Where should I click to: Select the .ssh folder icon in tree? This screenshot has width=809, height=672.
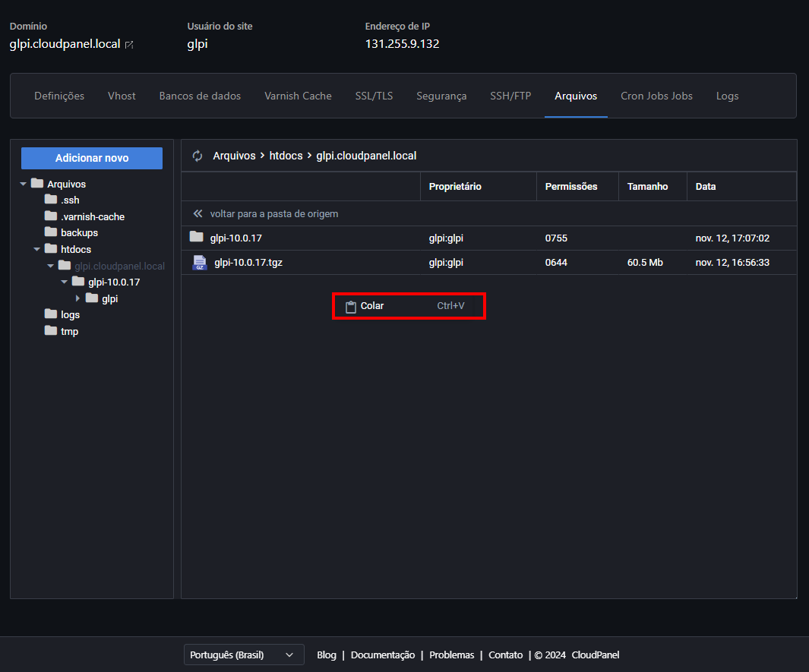point(51,200)
